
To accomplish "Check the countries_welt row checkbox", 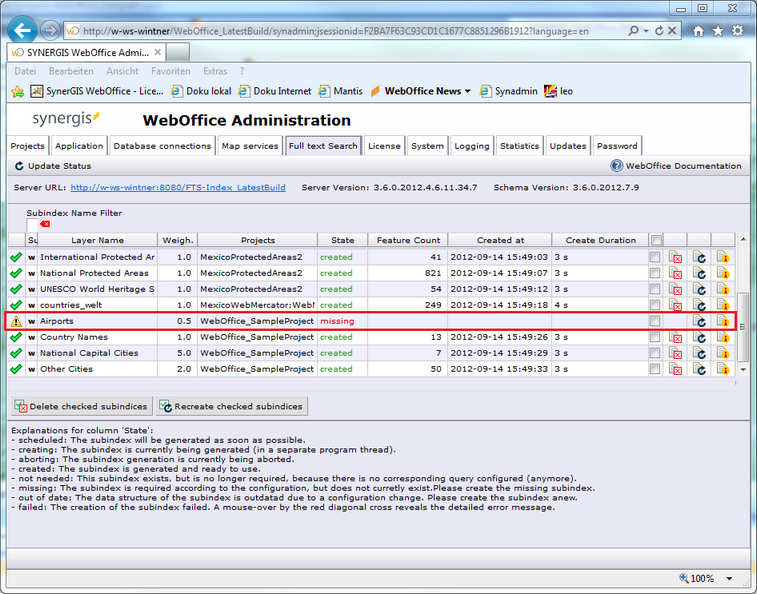I will (x=655, y=305).
